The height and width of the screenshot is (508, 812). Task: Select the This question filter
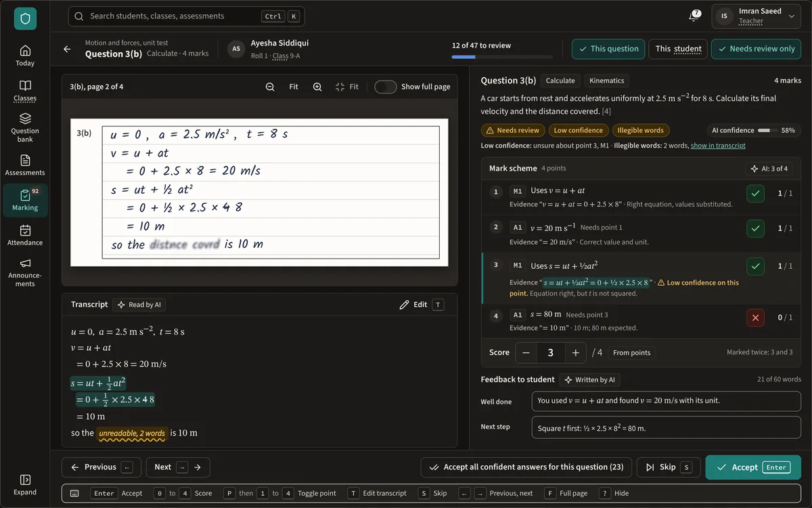[608, 49]
